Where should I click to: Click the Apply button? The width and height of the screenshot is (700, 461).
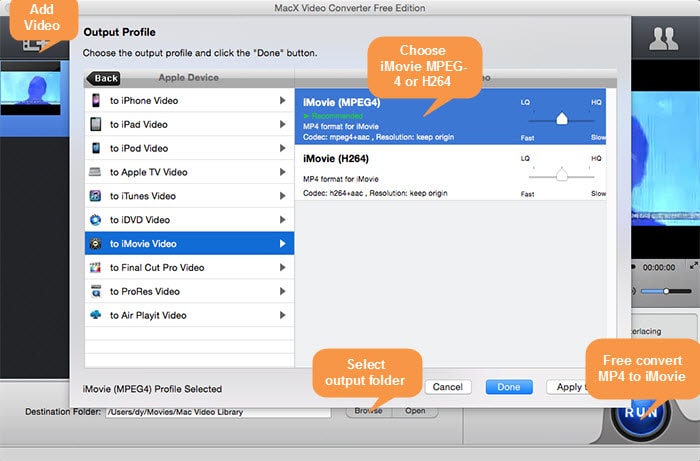tap(568, 387)
